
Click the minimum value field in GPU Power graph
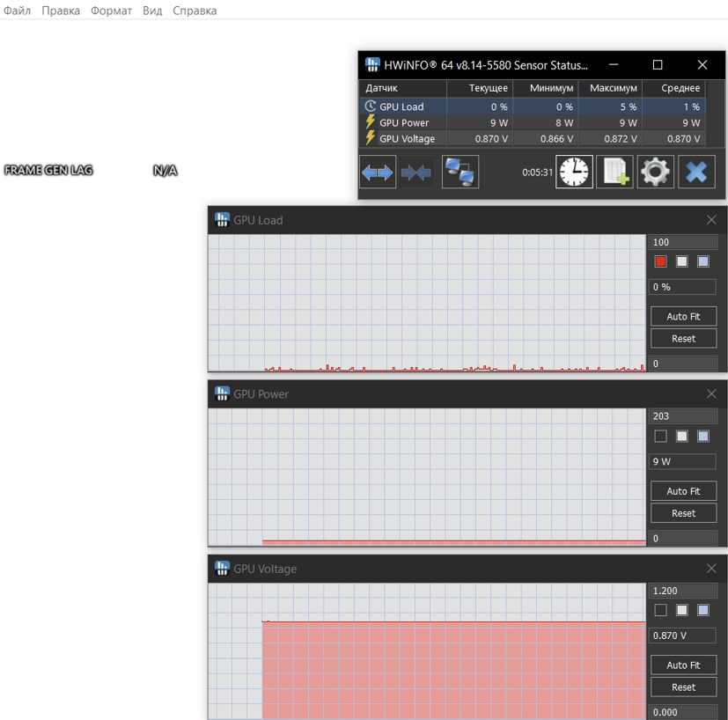click(x=683, y=538)
